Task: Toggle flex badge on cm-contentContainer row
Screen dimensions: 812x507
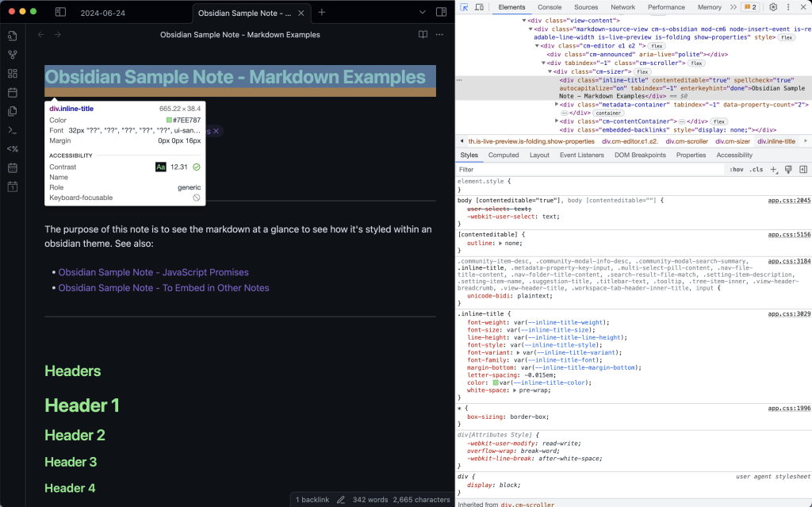Action: [x=718, y=122]
